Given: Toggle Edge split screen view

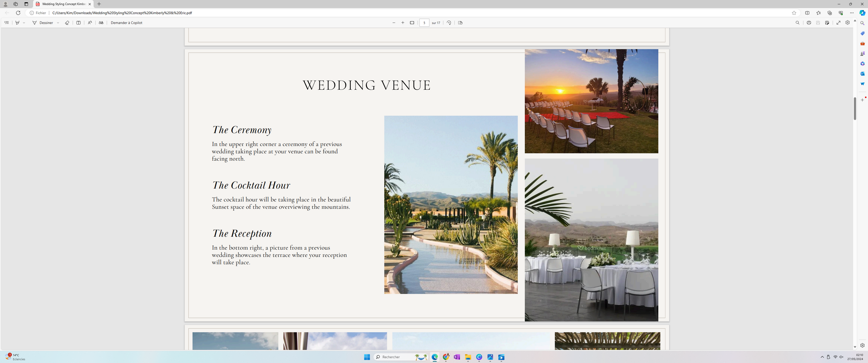Looking at the screenshot, I should tap(807, 13).
